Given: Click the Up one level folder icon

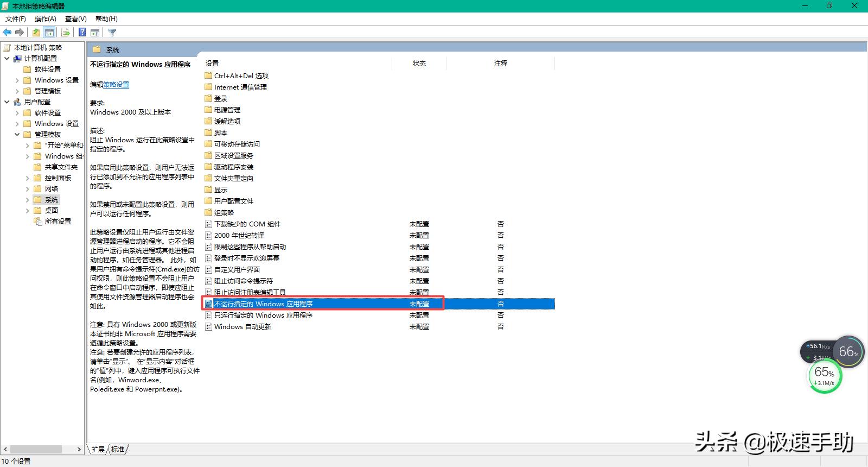Looking at the screenshot, I should (x=36, y=33).
